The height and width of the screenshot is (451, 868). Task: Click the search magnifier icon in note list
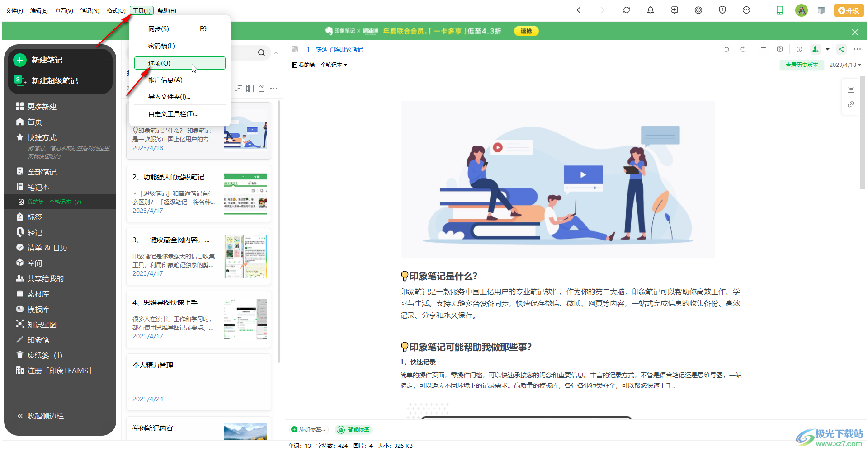click(x=261, y=53)
